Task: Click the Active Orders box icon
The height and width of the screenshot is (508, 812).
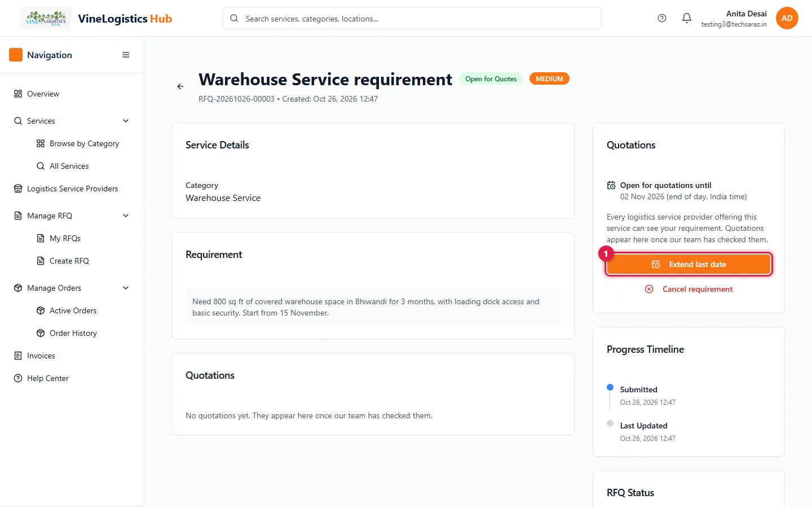Action: (41, 310)
